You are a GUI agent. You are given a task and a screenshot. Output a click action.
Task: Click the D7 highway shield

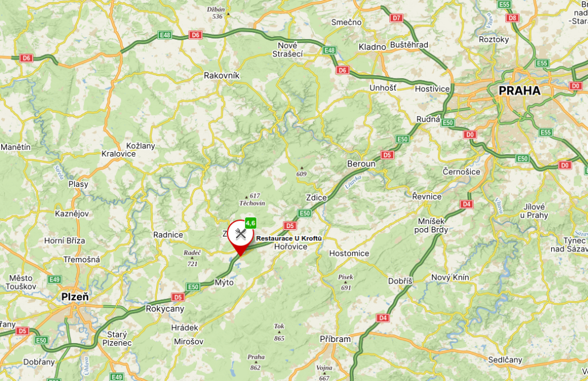tap(396, 18)
